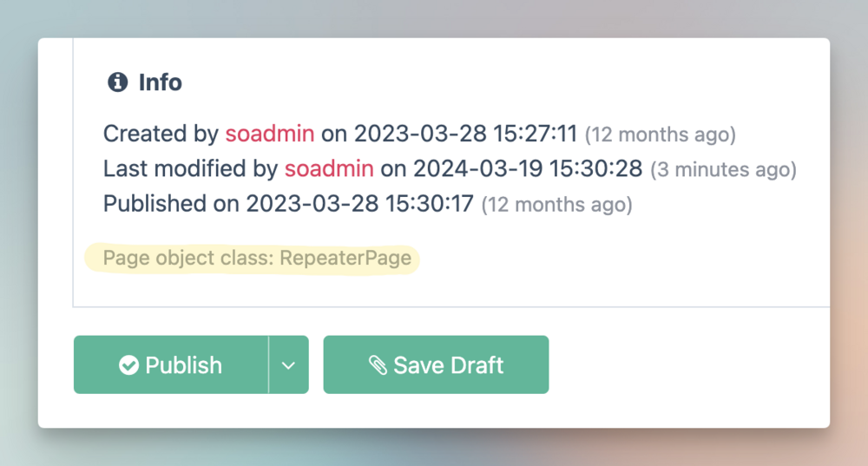Viewport: 868px width, 466px height.
Task: Click the "Last modified by" text
Action: pyautogui.click(x=190, y=168)
